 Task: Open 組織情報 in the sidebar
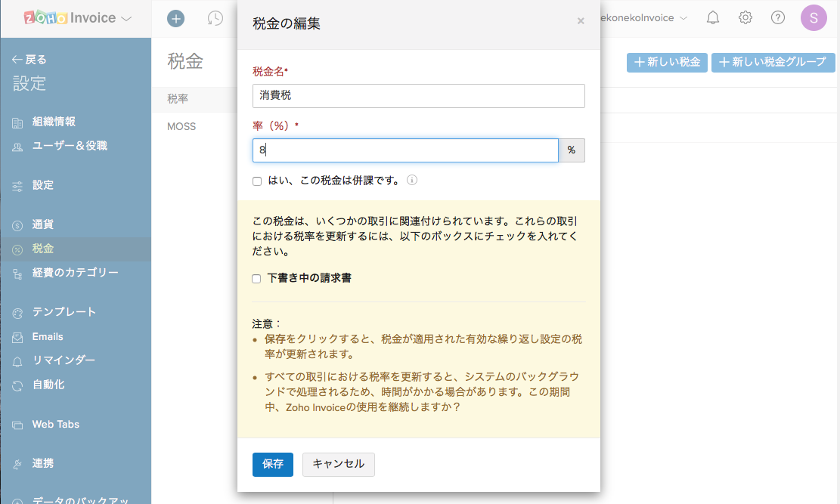[54, 122]
